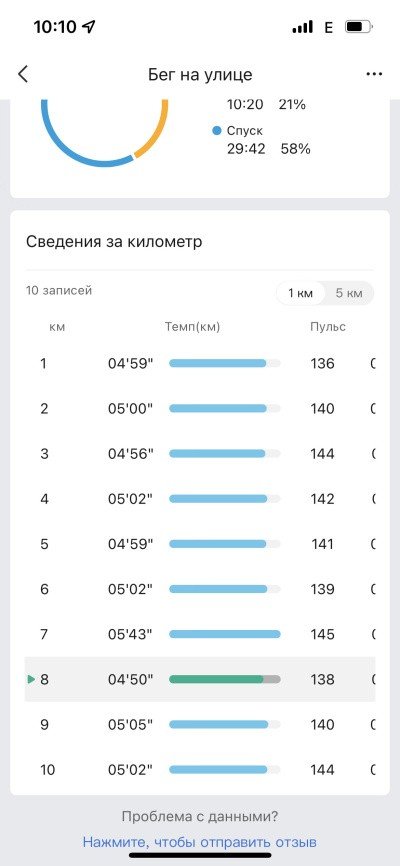
Task: Open the three-dot more options menu
Action: coord(374,75)
